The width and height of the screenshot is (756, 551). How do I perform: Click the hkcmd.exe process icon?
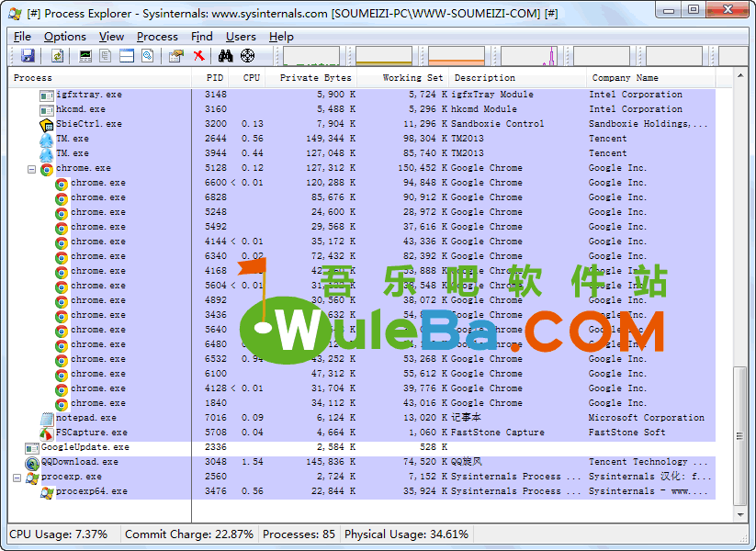(46, 110)
